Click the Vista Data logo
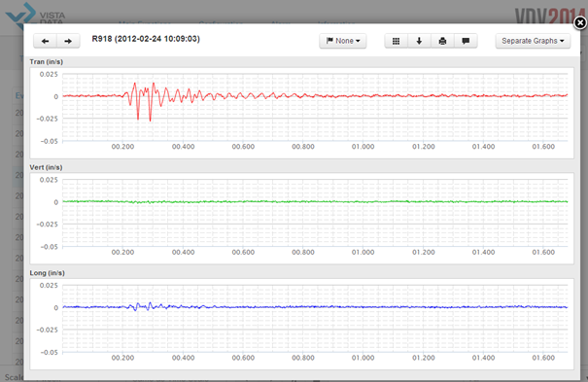Image resolution: width=588 pixels, height=382 pixels. pos(35,15)
